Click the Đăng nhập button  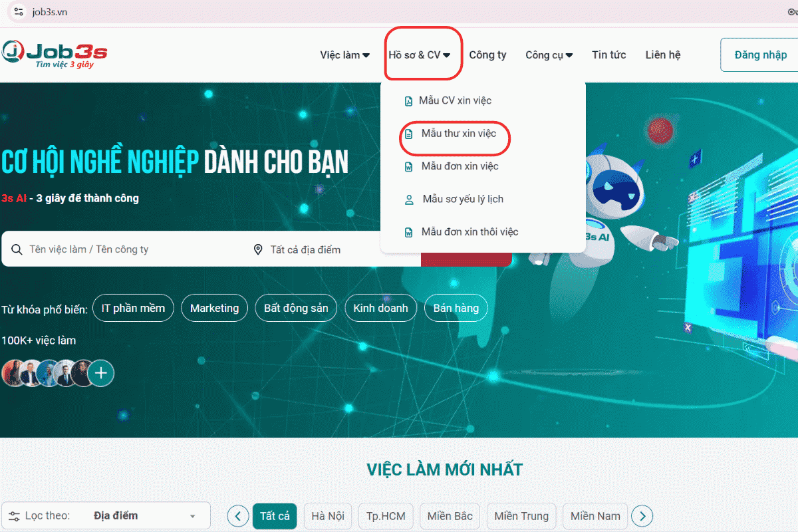[x=761, y=55]
